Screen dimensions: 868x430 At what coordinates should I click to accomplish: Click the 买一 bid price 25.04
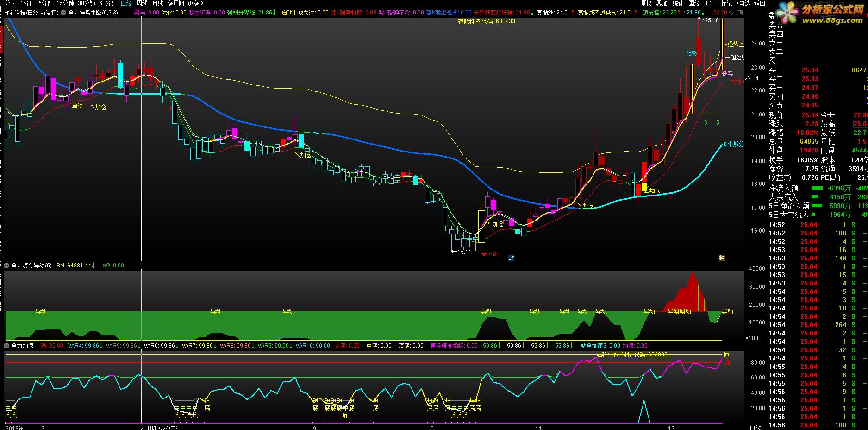click(x=810, y=70)
